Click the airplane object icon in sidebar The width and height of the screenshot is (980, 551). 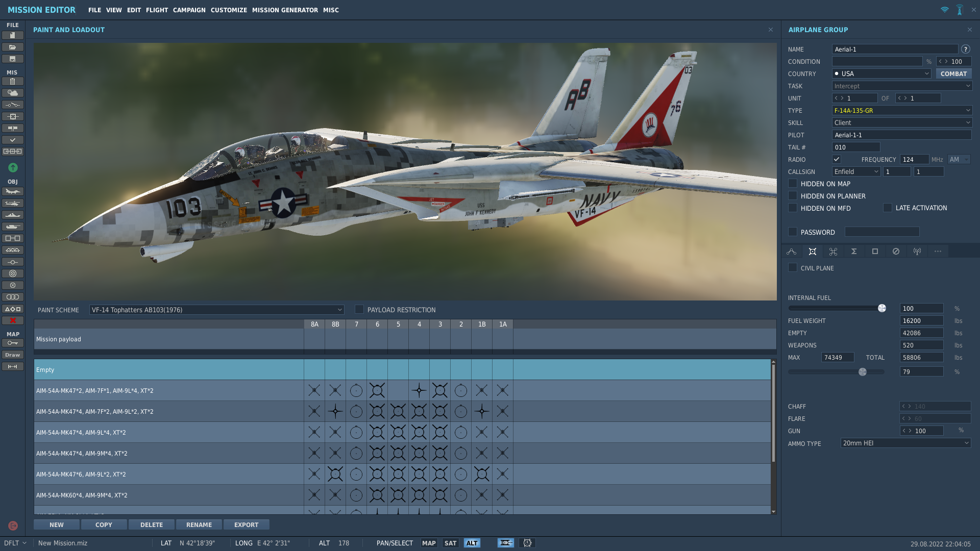(x=13, y=191)
